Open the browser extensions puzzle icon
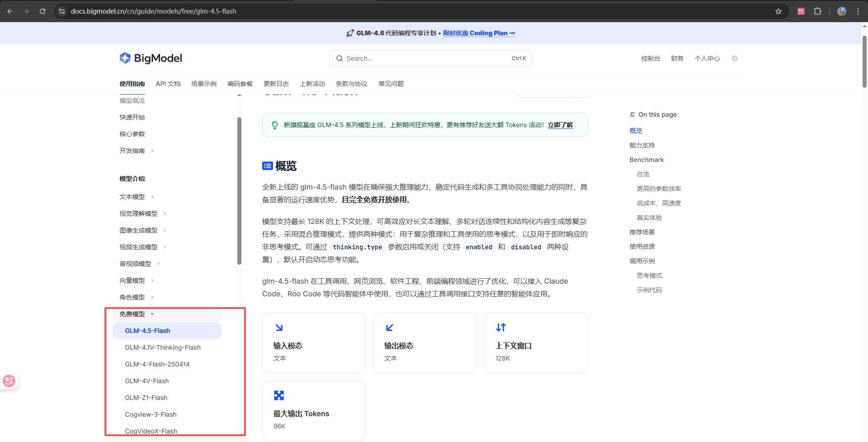Viewport: 868px width, 442px height. [818, 11]
